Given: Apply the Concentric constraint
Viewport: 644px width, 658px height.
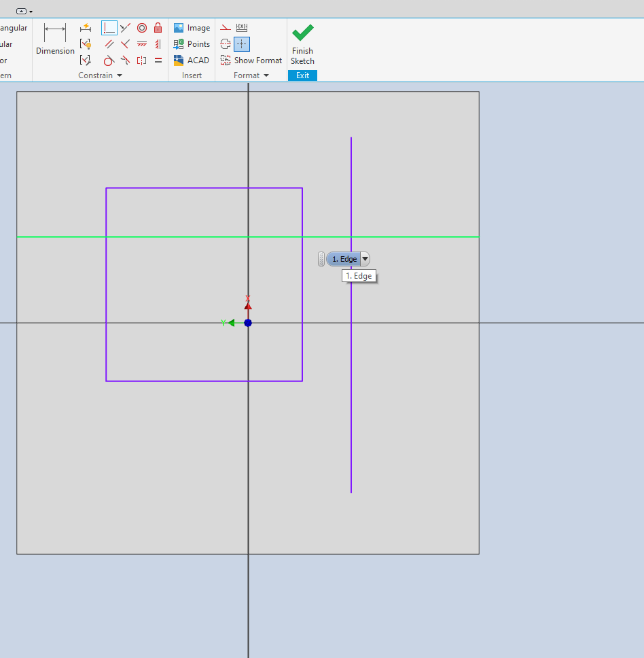Looking at the screenshot, I should pos(142,28).
